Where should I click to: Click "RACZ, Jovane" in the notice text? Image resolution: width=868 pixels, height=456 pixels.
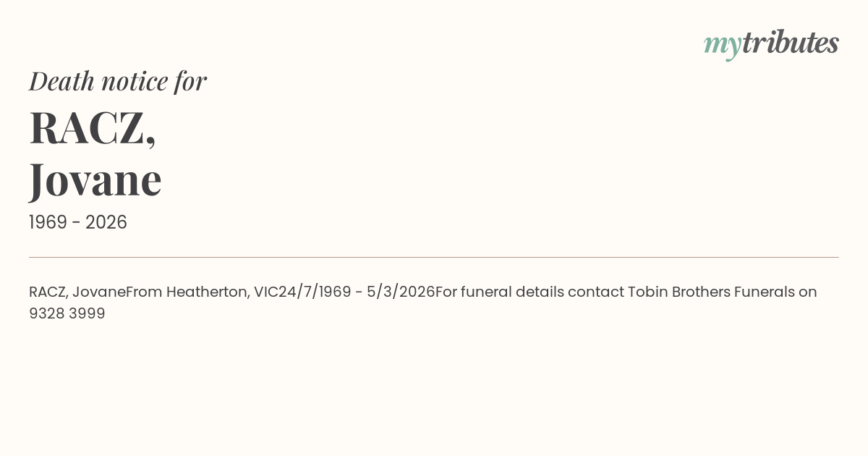77,292
